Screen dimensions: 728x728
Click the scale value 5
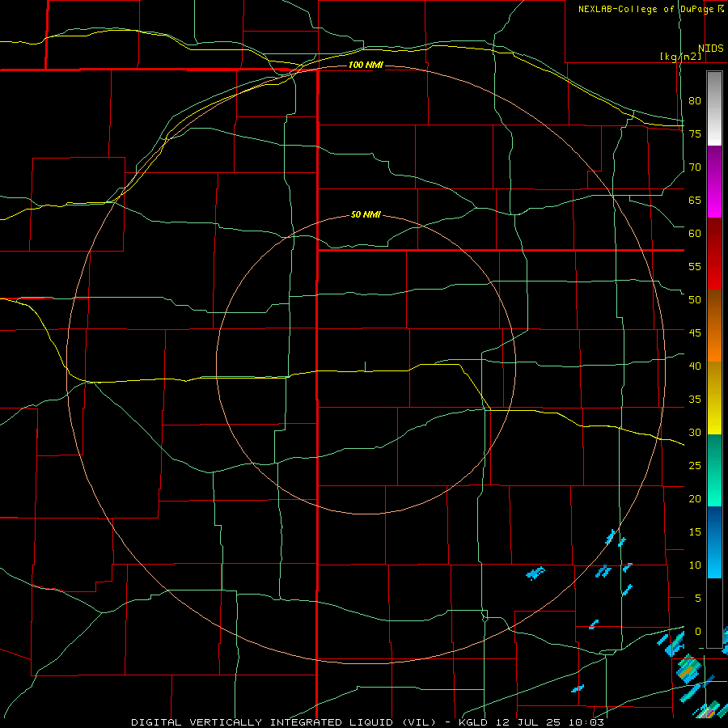698,599
